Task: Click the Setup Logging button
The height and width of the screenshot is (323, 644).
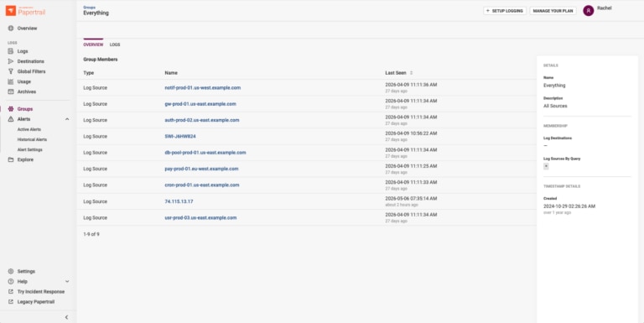Action: pyautogui.click(x=505, y=11)
